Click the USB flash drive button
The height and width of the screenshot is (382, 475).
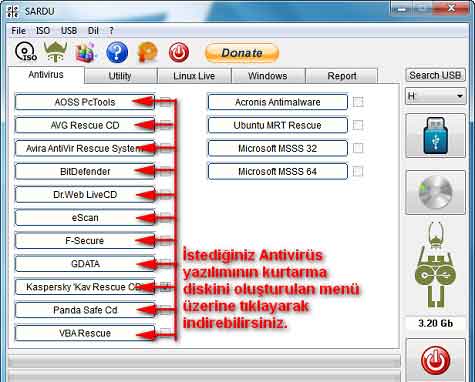435,136
